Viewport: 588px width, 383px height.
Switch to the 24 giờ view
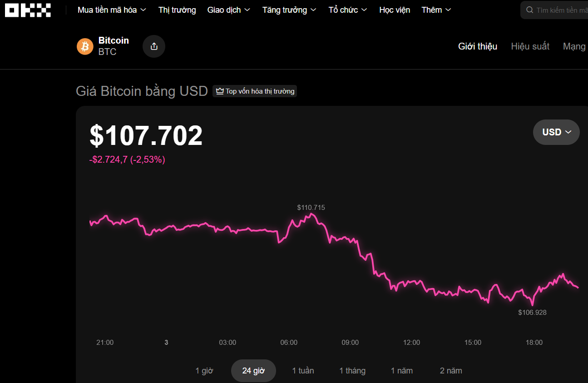pyautogui.click(x=253, y=370)
